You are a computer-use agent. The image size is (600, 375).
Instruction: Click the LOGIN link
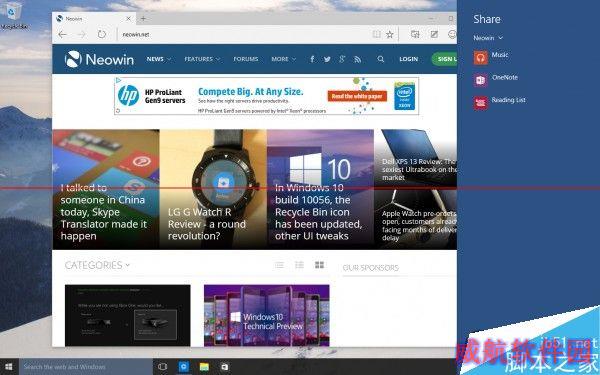(x=409, y=59)
